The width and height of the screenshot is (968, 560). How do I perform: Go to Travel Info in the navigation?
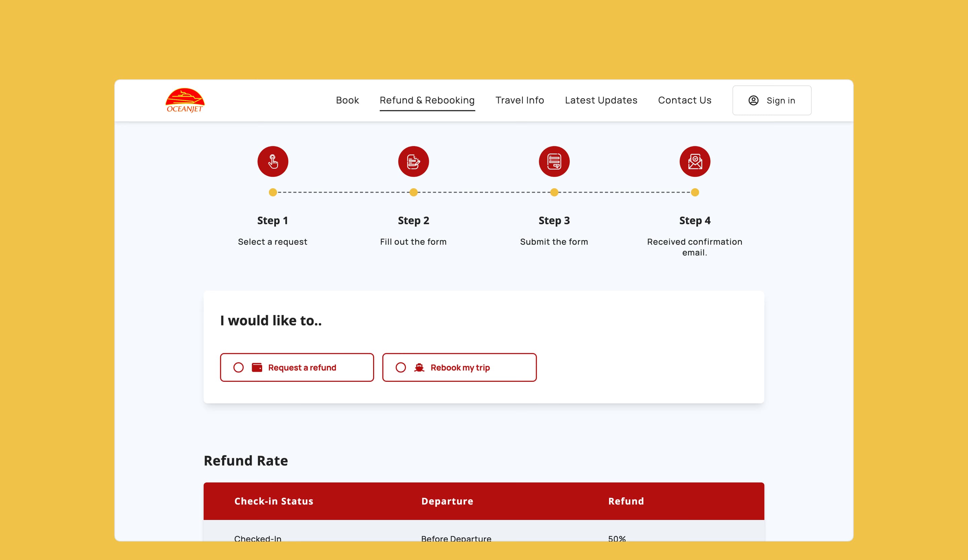520,100
